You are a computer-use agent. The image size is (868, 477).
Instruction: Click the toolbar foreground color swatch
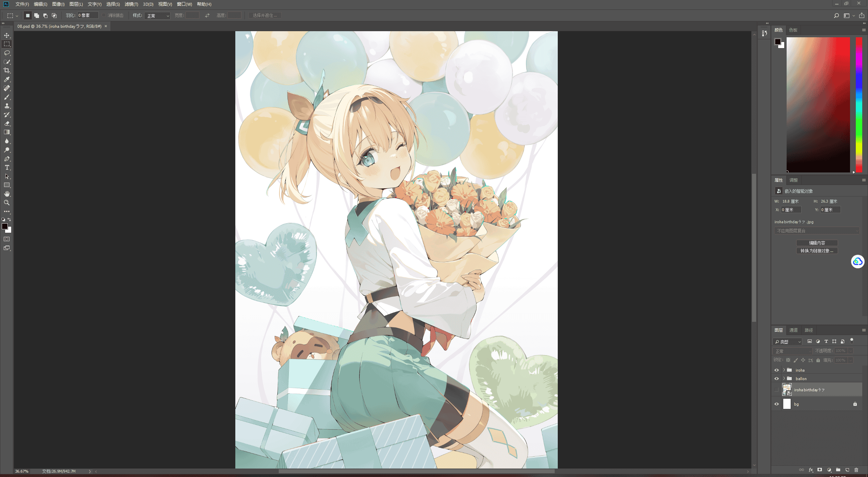(5, 226)
